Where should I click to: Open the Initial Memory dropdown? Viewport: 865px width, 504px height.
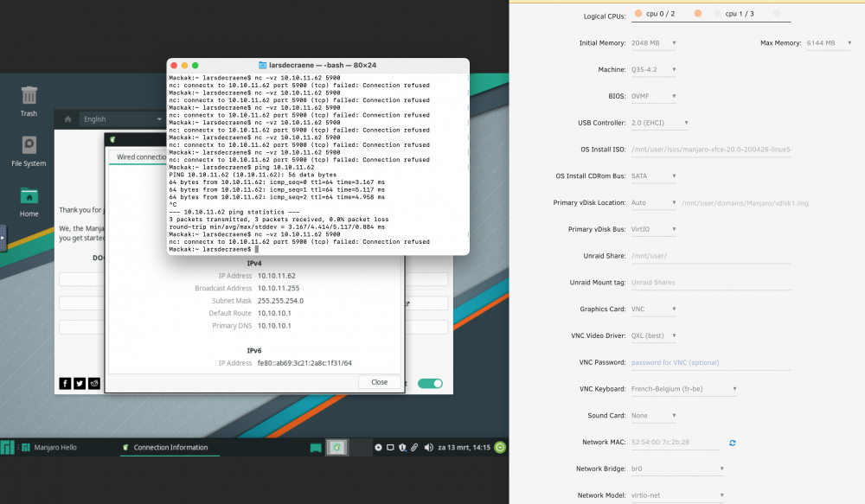click(x=654, y=43)
